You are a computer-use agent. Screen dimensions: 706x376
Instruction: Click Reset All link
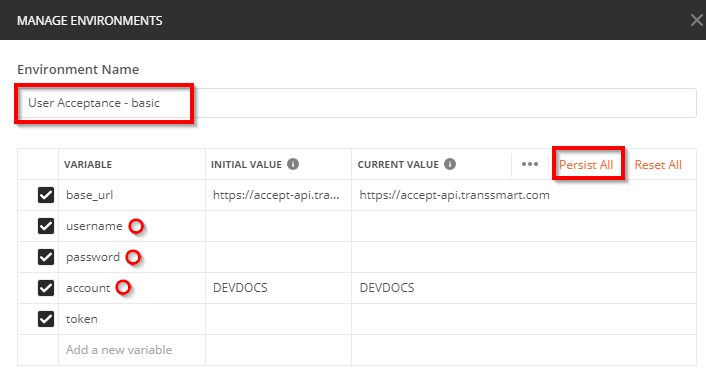pyautogui.click(x=658, y=165)
